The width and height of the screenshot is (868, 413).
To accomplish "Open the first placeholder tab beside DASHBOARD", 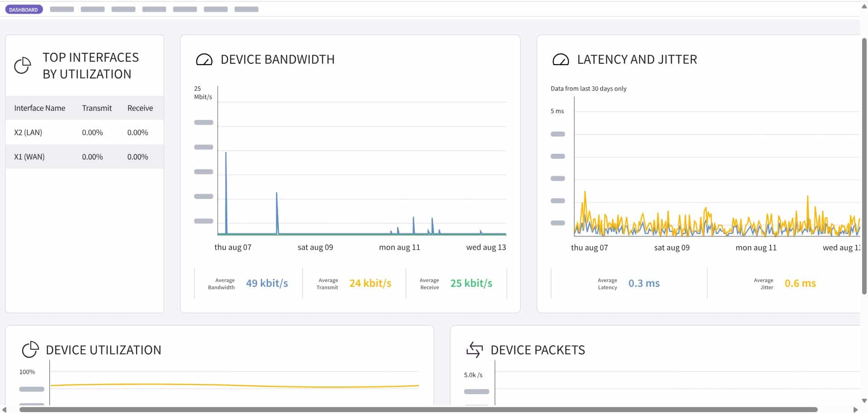I will tap(62, 9).
